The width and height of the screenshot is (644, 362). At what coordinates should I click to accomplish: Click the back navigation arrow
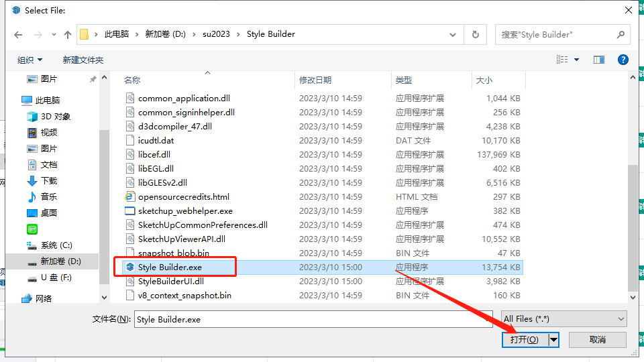click(18, 34)
